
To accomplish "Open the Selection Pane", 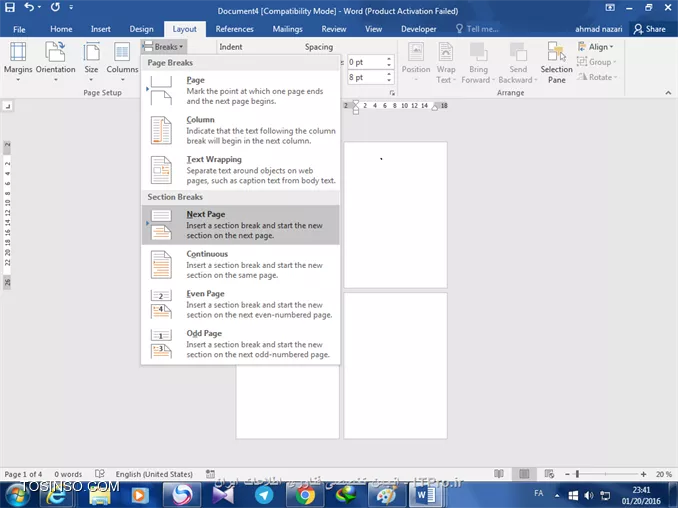I will 556,62.
